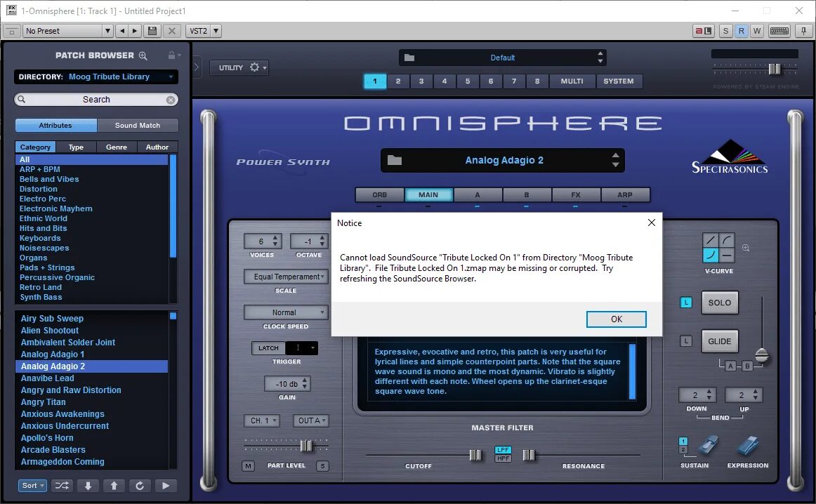Toggle the LATCH button

(268, 348)
